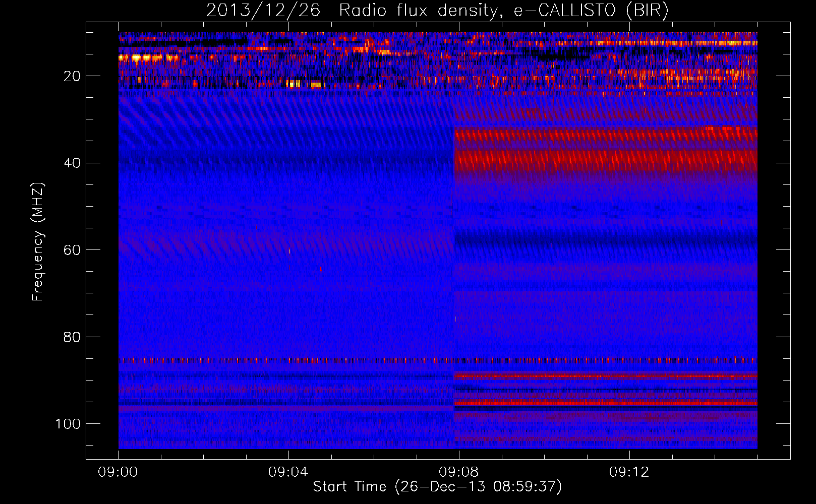Click the 'Start Time (26-Dec-13 08:59:37)' label
Image resolution: width=816 pixels, height=504 pixels.
[x=437, y=487]
